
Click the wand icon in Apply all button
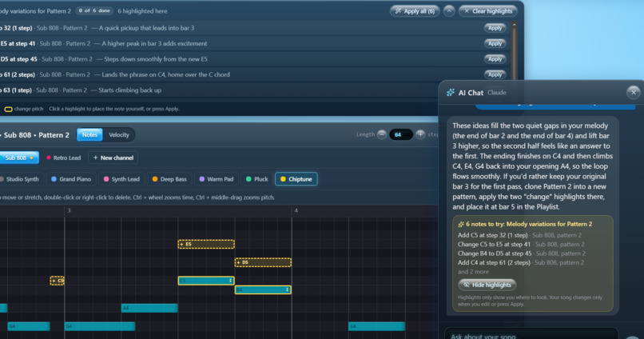tap(398, 11)
